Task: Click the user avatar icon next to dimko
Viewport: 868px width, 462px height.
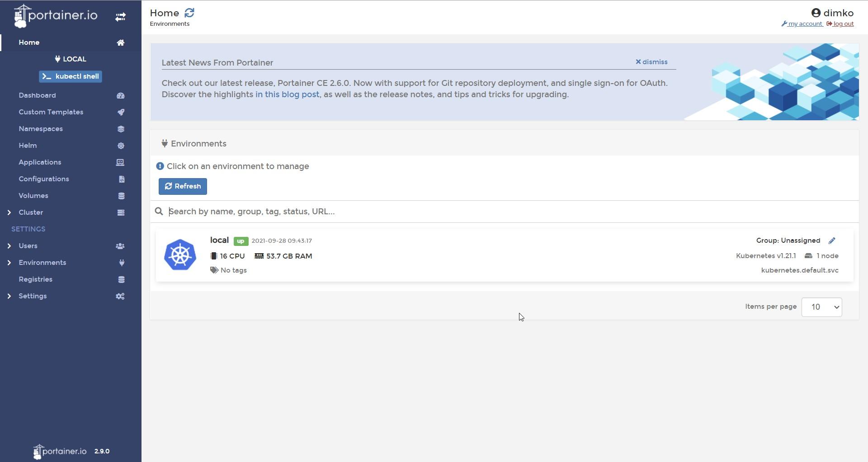Action: tap(816, 13)
